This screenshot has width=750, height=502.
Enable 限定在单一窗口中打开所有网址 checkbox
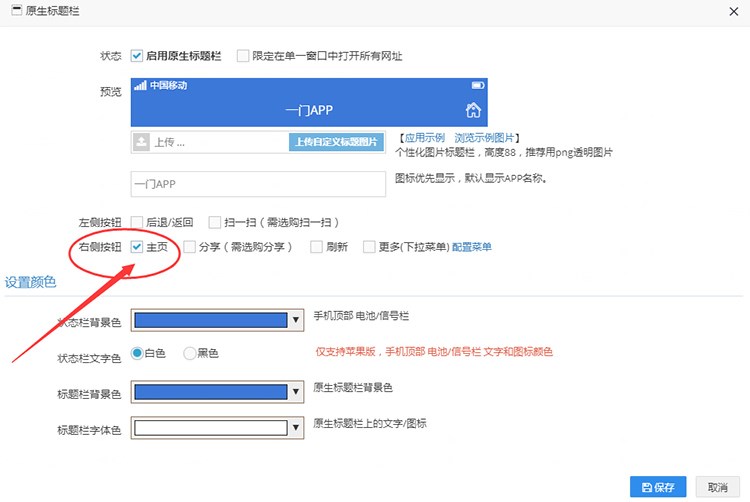point(243,55)
